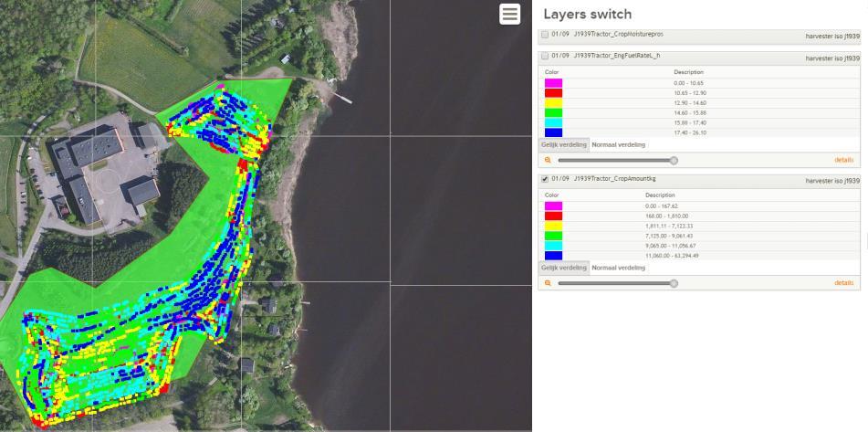Select Normaal verdeling tab for CropAmountkg

618,269
